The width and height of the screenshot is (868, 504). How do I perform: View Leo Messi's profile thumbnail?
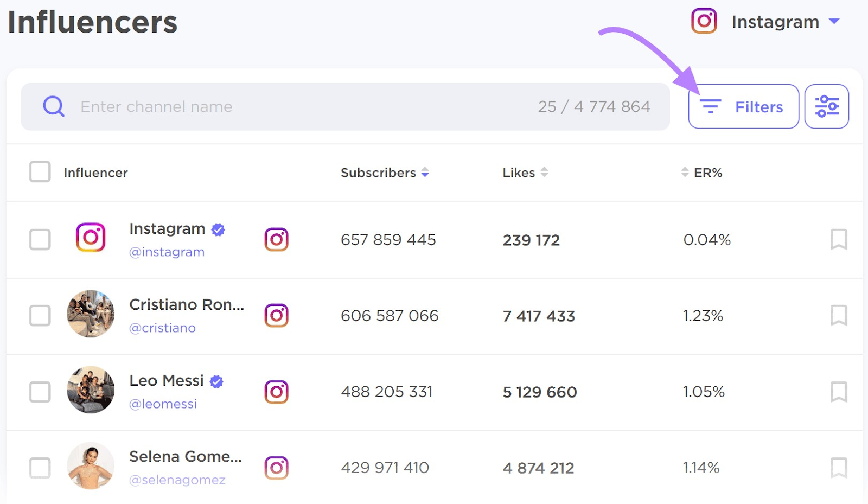tap(90, 390)
